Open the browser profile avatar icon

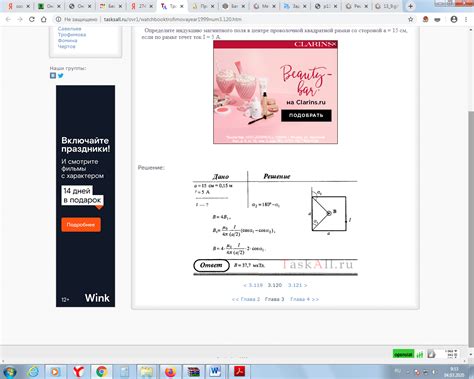(x=454, y=19)
